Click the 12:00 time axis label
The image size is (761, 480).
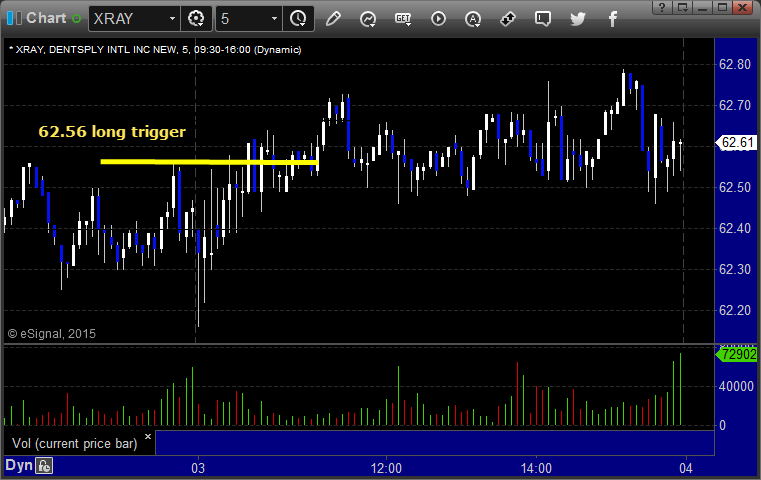386,468
